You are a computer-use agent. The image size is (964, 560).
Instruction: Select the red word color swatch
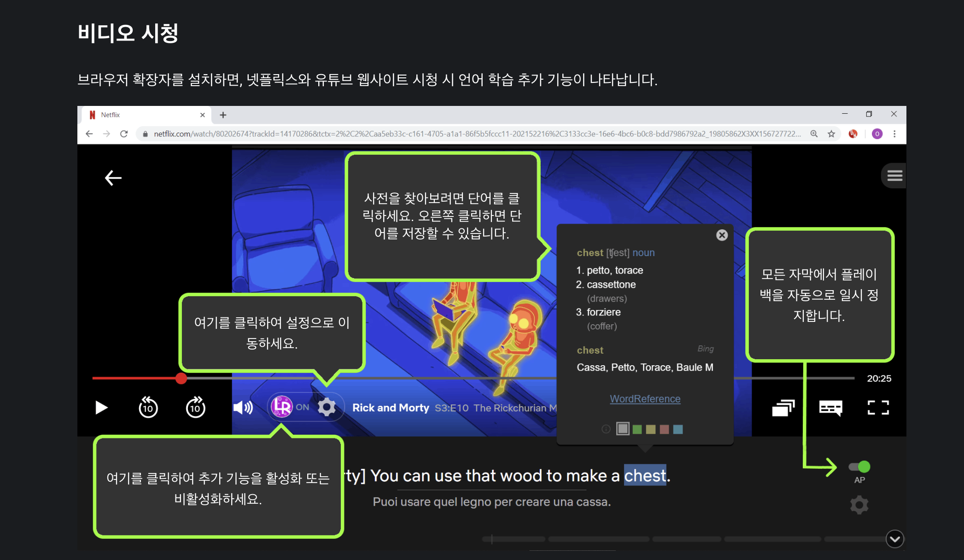coord(664,429)
